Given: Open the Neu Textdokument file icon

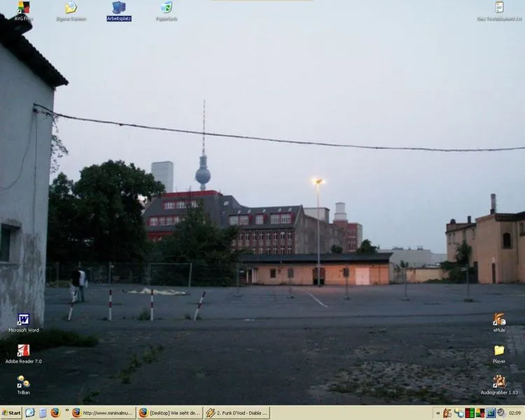Looking at the screenshot, I should point(499,8).
